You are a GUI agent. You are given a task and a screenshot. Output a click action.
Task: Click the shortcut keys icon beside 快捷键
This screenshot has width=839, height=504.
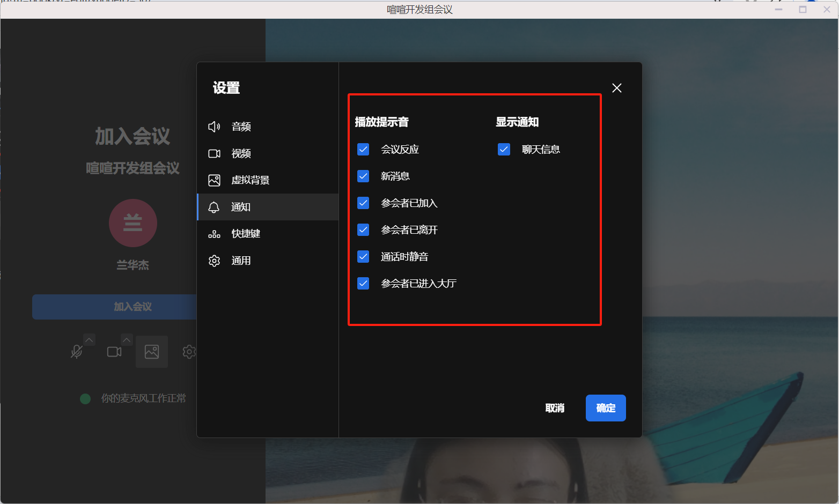tap(214, 234)
